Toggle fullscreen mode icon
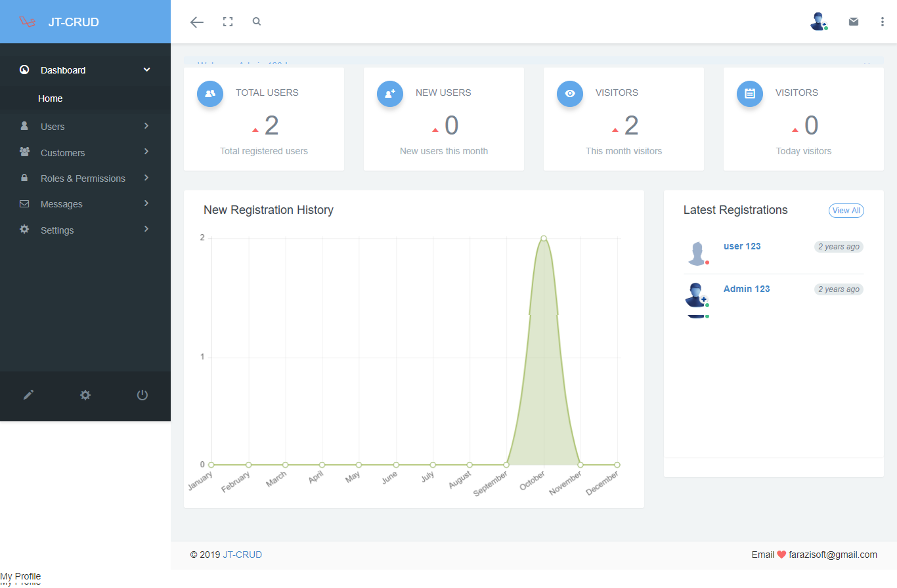The image size is (897, 588). pyautogui.click(x=228, y=22)
